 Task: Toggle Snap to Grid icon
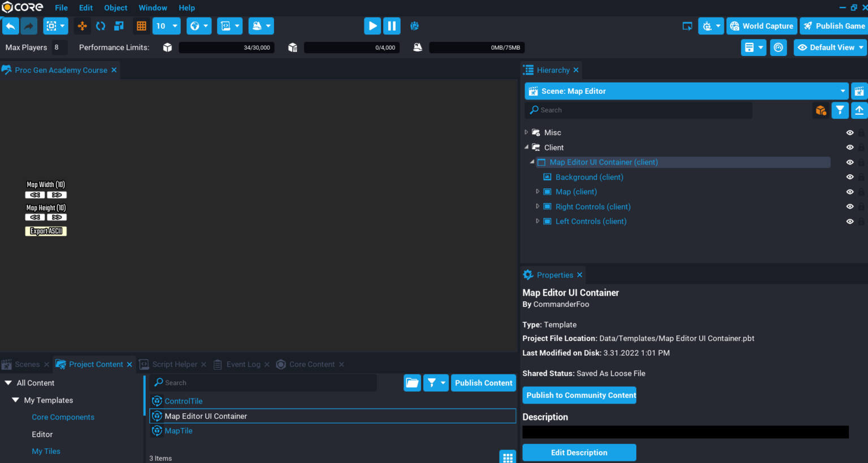tap(141, 25)
